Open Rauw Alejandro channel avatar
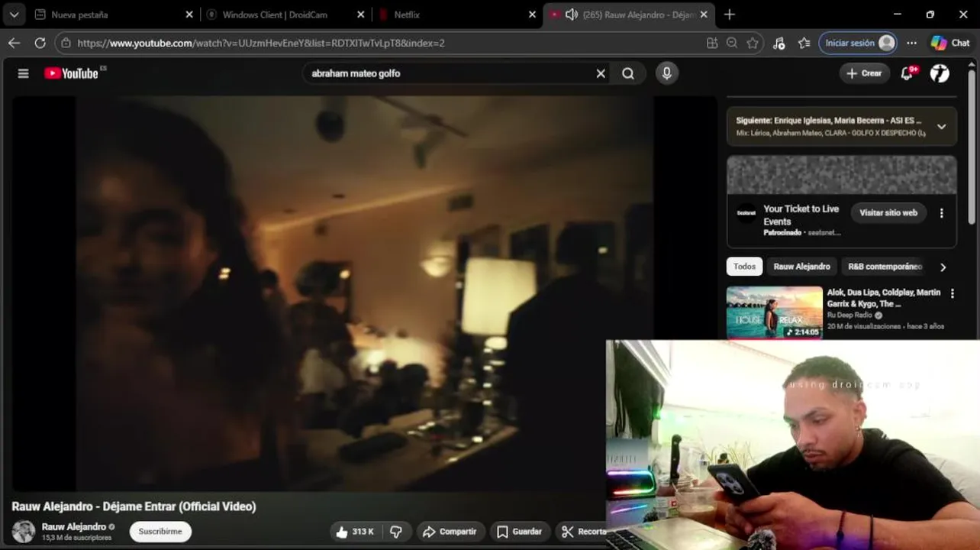Viewport: 980px width, 550px height. [x=24, y=532]
